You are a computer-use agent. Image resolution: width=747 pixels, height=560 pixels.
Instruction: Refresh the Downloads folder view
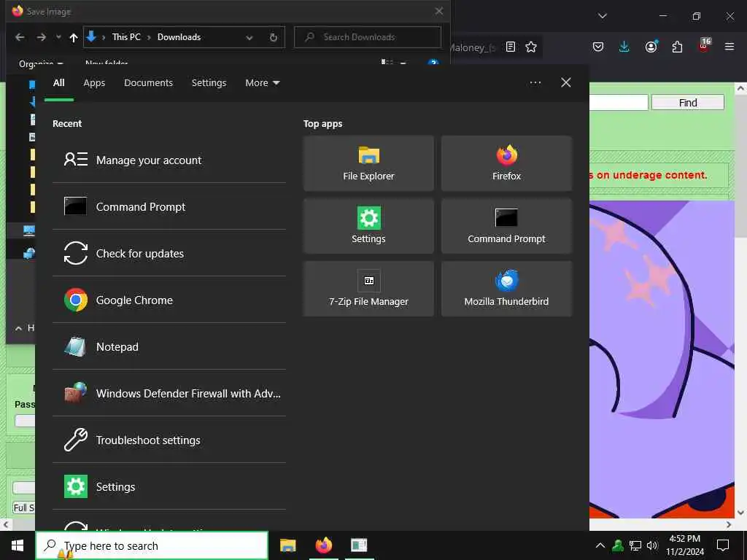(x=274, y=38)
